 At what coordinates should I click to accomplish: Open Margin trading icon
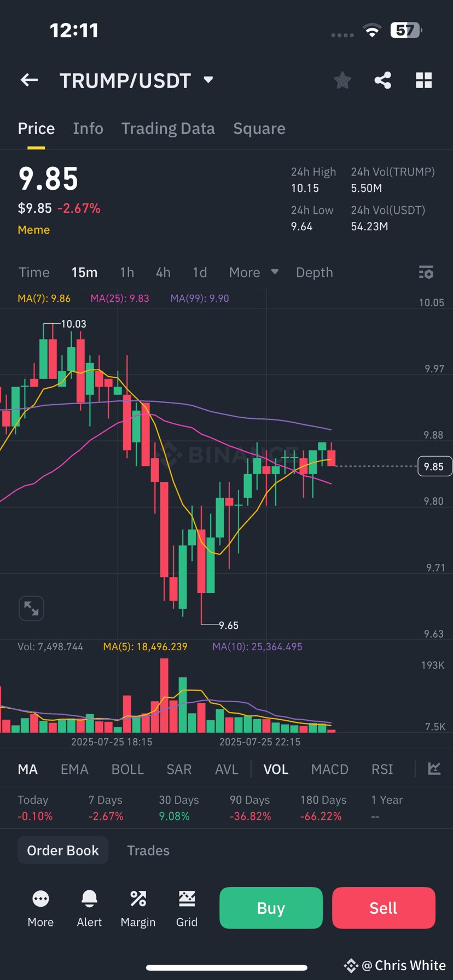[x=138, y=899]
